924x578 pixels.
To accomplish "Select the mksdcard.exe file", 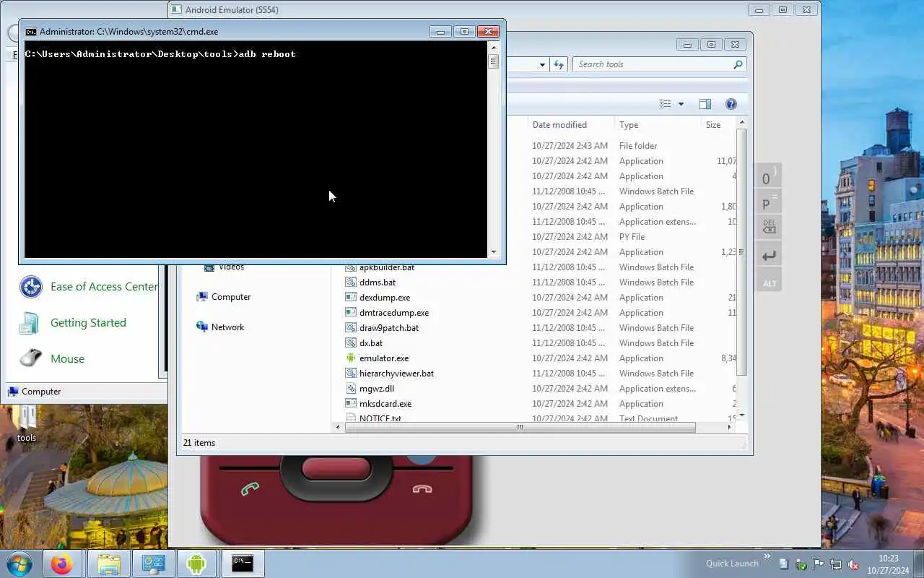I will [x=385, y=404].
